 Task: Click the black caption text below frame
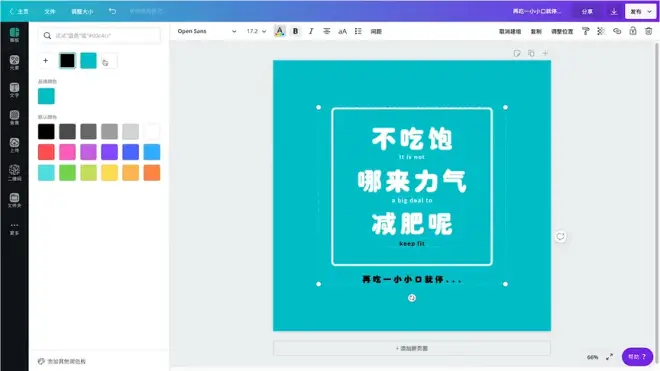[412, 279]
